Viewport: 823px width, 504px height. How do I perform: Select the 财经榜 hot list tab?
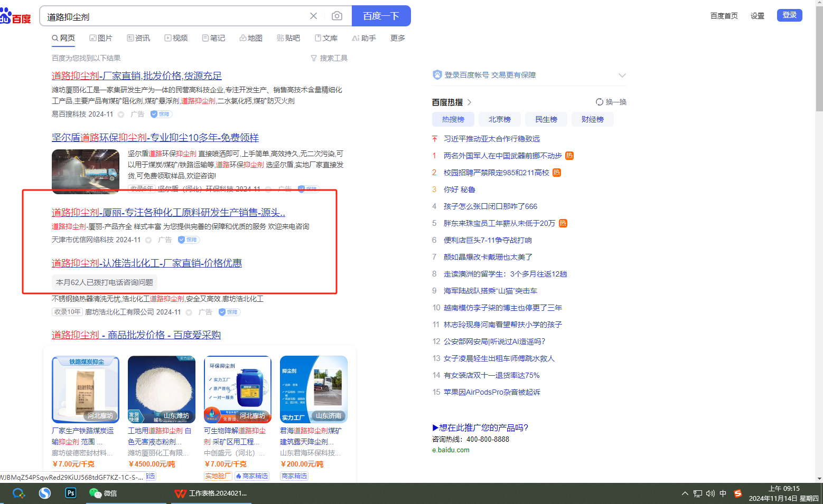click(593, 119)
